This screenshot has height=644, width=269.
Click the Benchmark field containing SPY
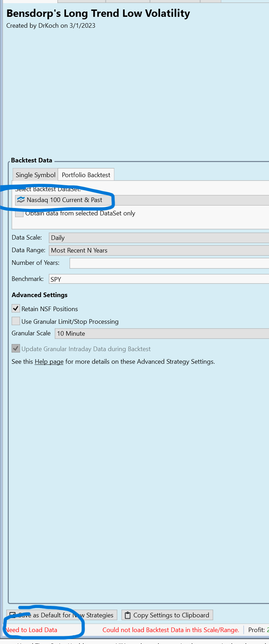click(x=158, y=279)
